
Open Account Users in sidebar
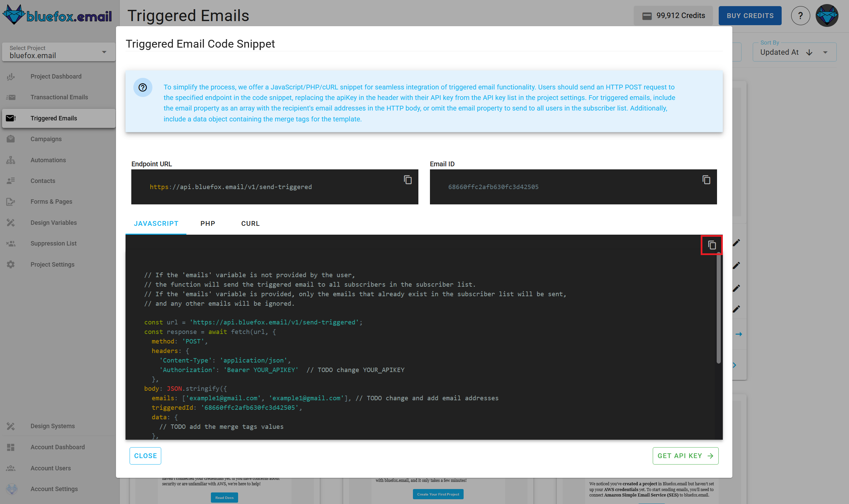tap(59, 468)
